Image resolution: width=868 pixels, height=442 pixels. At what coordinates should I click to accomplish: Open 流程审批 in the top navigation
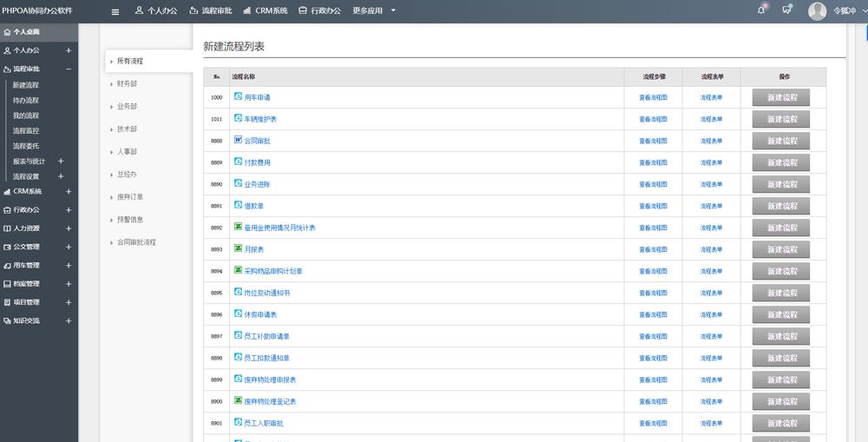point(210,10)
